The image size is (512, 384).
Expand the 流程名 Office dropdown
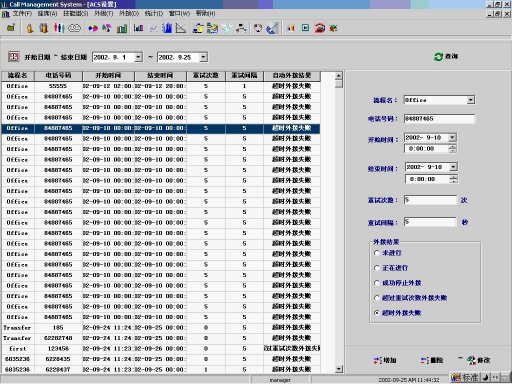[x=470, y=100]
